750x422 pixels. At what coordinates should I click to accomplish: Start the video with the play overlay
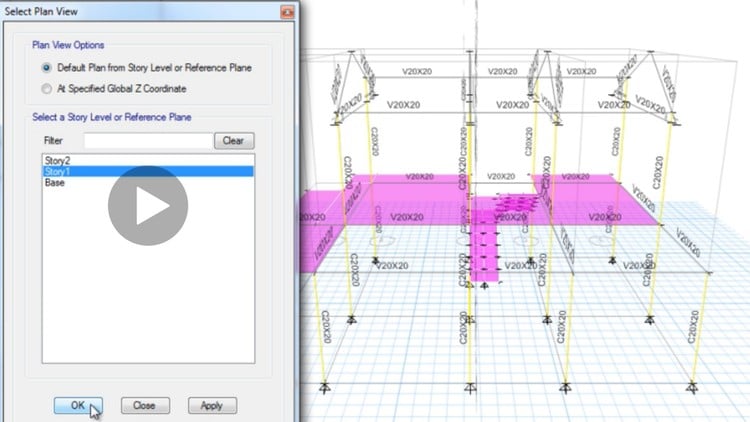148,206
